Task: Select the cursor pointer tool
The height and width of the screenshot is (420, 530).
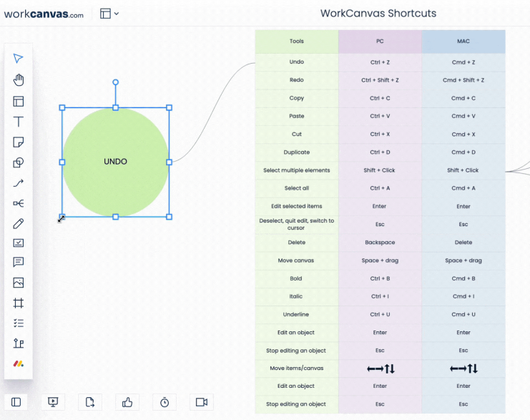Action: click(19, 58)
